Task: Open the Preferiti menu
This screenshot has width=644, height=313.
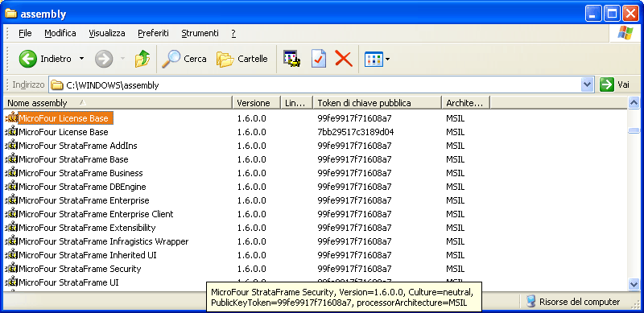Action: [x=153, y=33]
